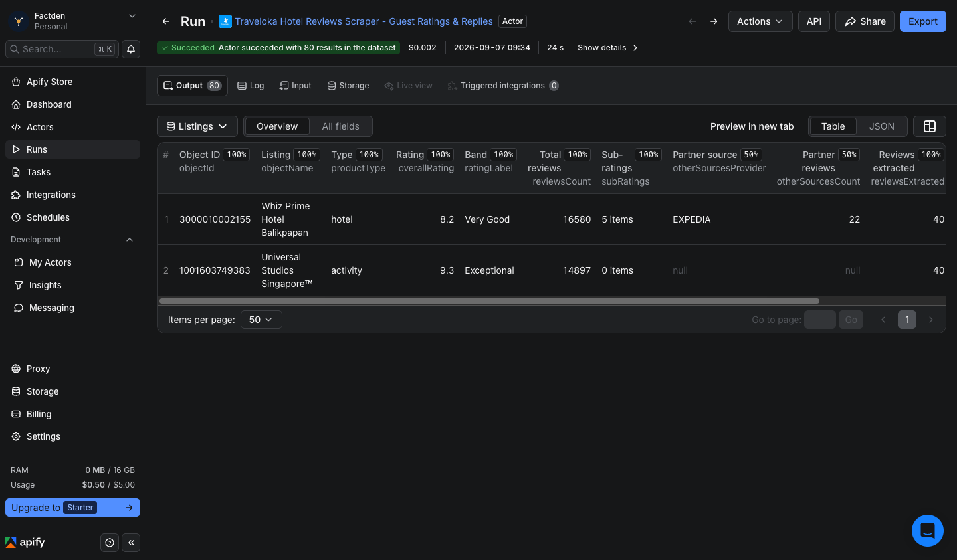
Task: Collapse the sidebar with double chevron
Action: click(x=131, y=543)
